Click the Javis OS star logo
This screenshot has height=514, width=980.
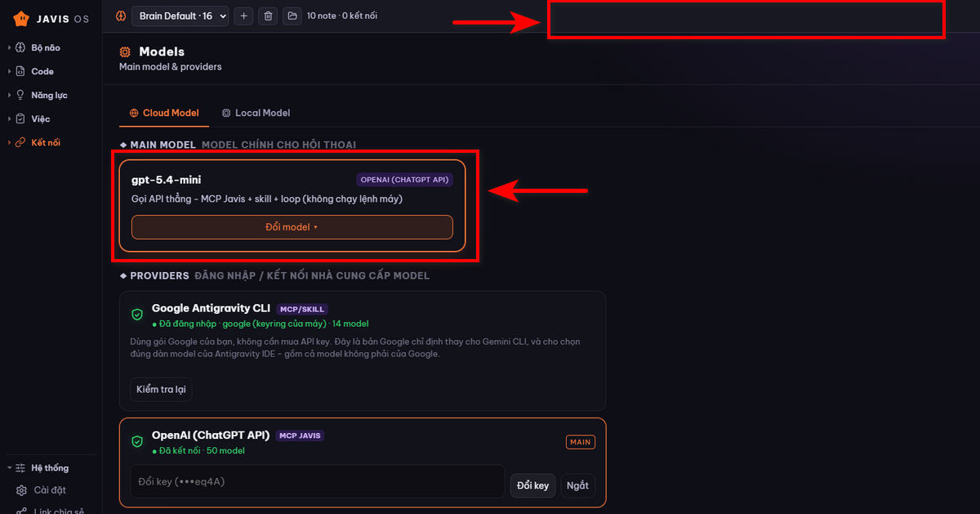click(x=22, y=18)
